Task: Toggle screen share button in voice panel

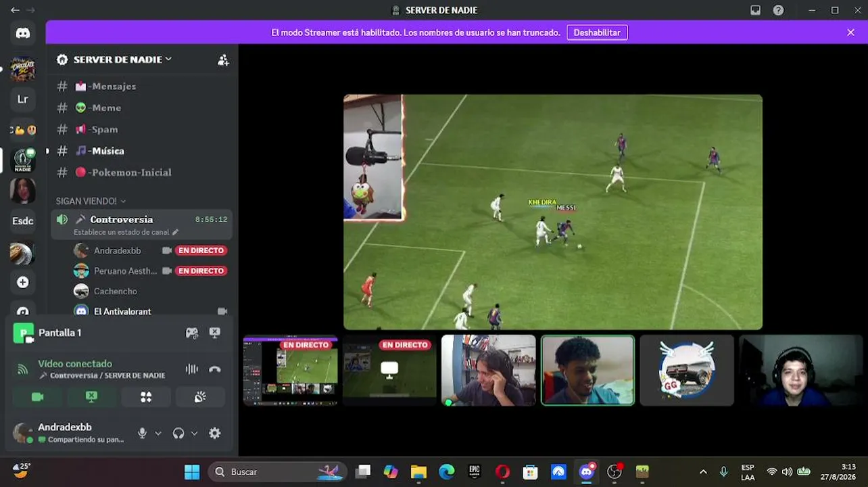Action: pos(91,397)
